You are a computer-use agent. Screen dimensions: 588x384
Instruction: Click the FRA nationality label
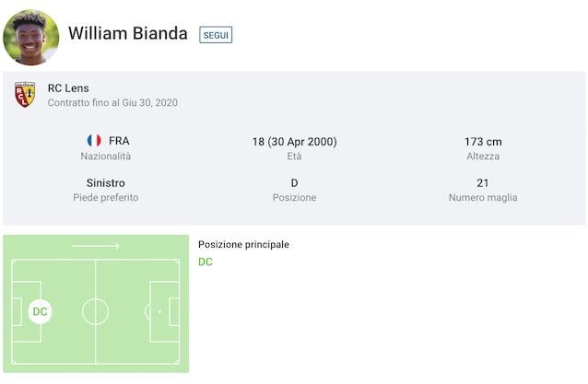(119, 141)
